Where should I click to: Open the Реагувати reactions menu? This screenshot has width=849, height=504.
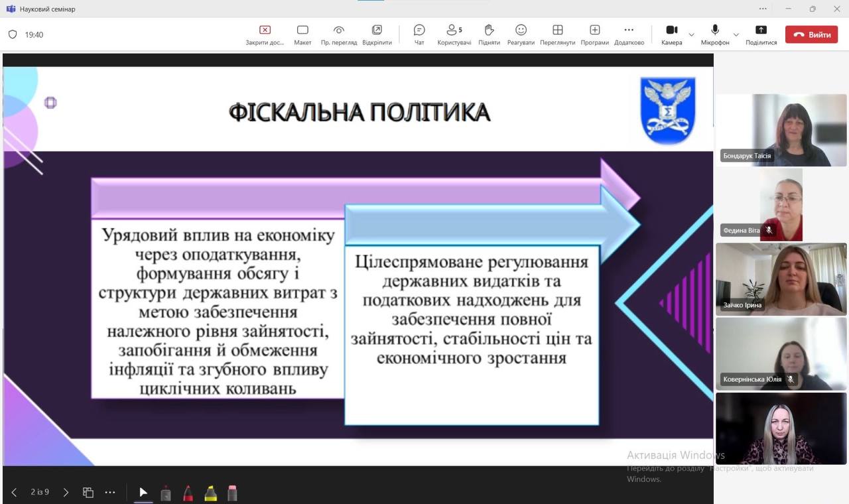(521, 34)
